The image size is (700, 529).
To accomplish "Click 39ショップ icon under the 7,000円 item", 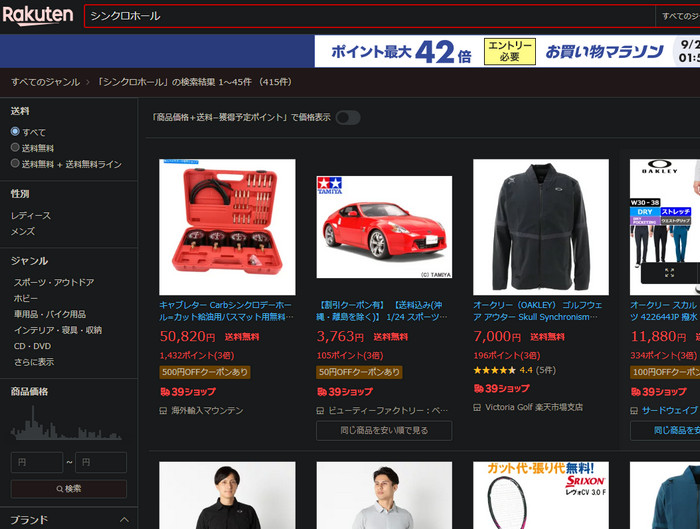I will [501, 388].
